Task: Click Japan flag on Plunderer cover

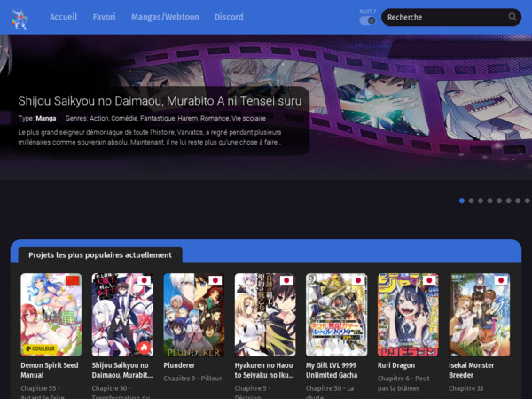Action: pos(215,280)
